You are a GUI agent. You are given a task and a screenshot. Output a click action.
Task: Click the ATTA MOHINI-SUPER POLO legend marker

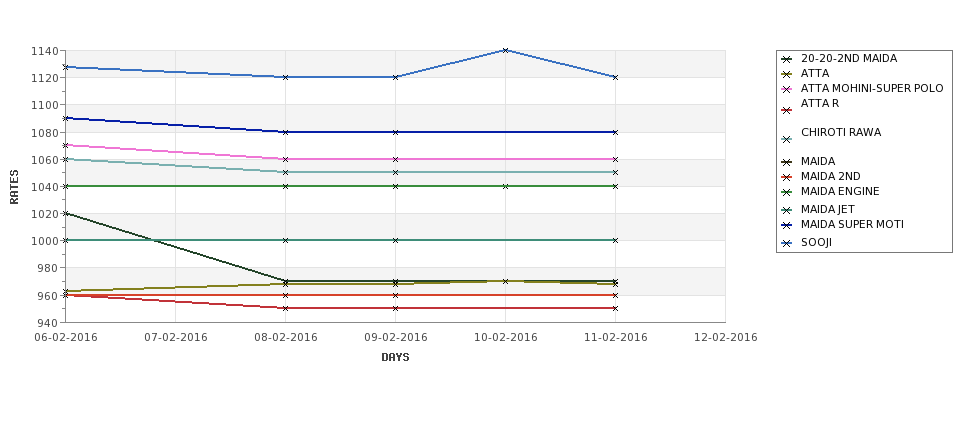click(787, 89)
